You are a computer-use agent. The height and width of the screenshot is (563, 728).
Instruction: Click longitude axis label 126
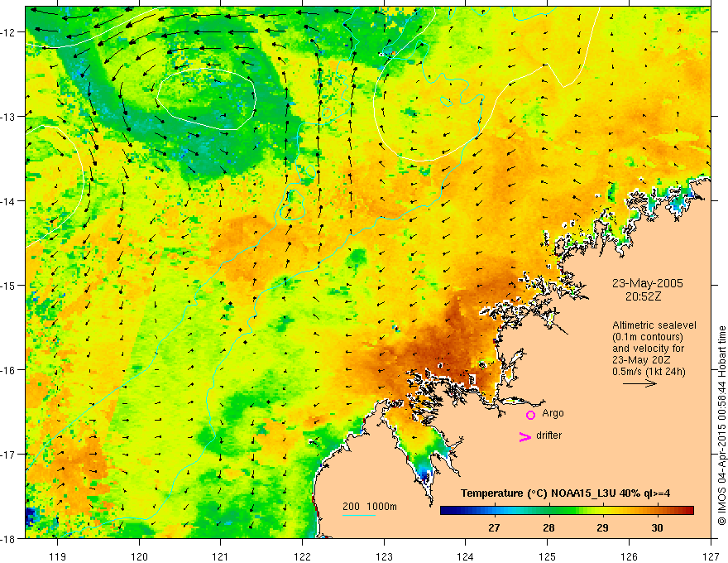(x=629, y=556)
